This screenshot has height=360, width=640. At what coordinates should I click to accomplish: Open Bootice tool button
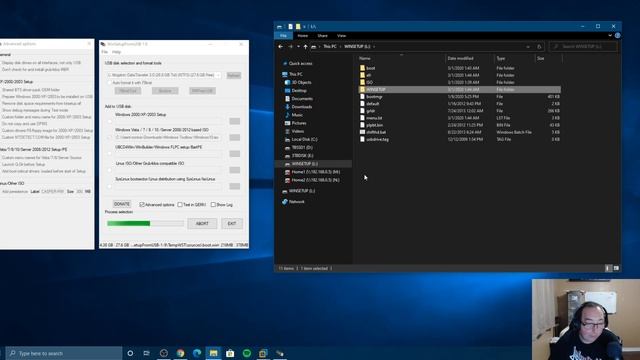pyautogui.click(x=165, y=91)
